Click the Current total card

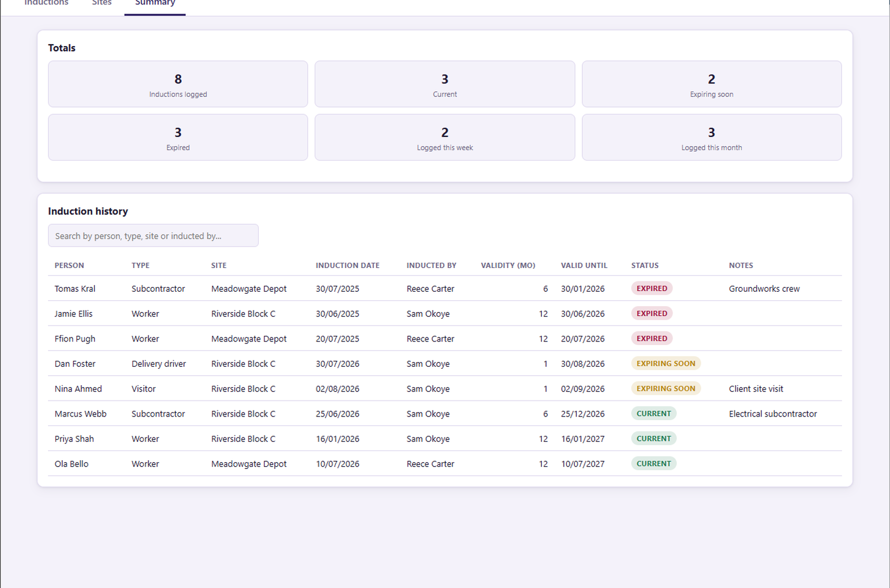(x=445, y=84)
